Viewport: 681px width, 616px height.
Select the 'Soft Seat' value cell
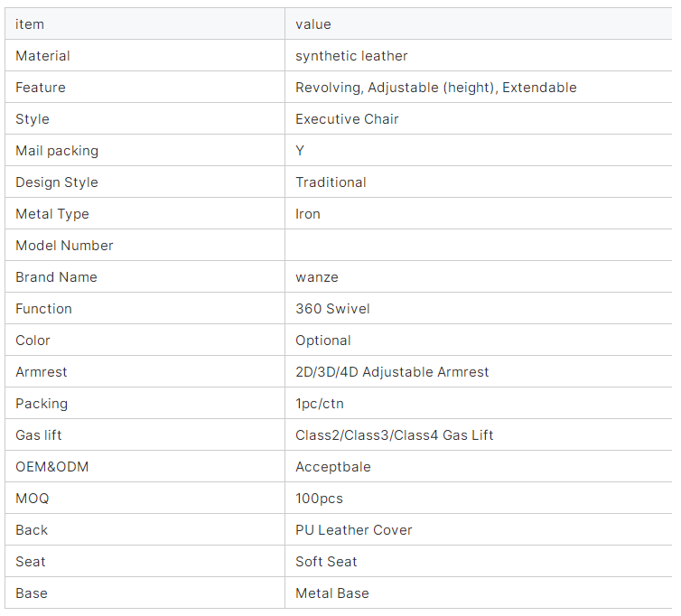[x=326, y=562]
